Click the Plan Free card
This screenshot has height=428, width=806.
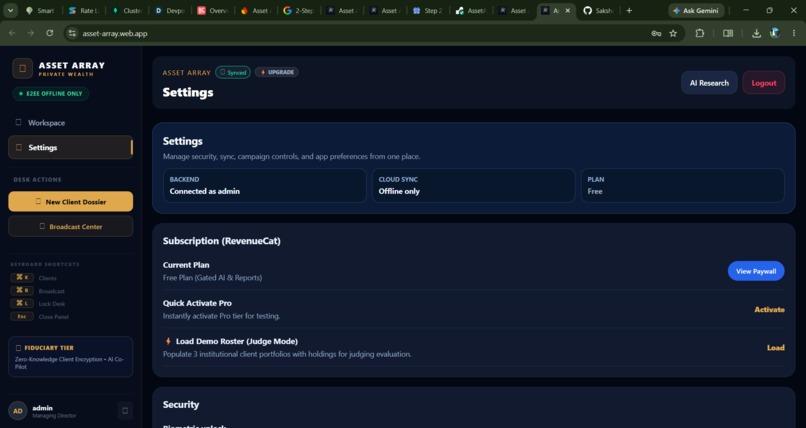pos(683,185)
